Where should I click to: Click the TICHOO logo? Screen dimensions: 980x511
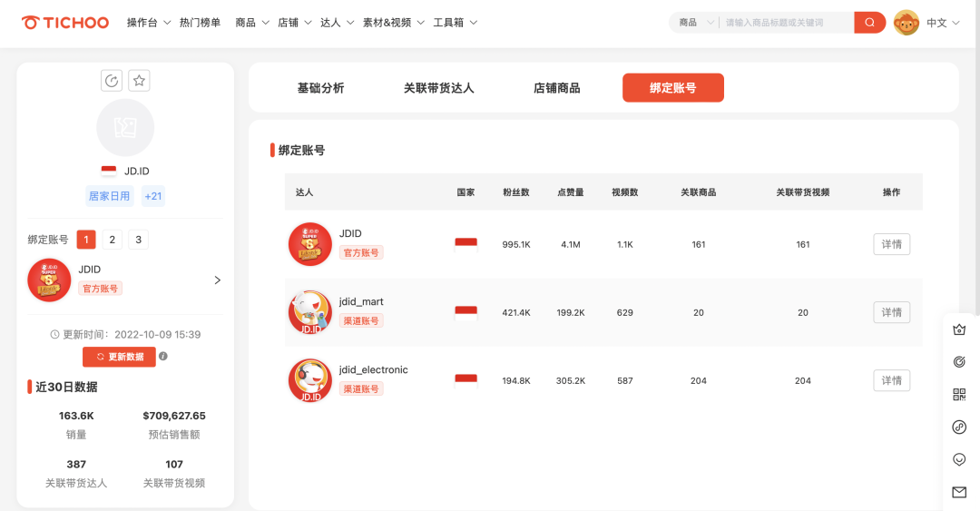tap(65, 23)
